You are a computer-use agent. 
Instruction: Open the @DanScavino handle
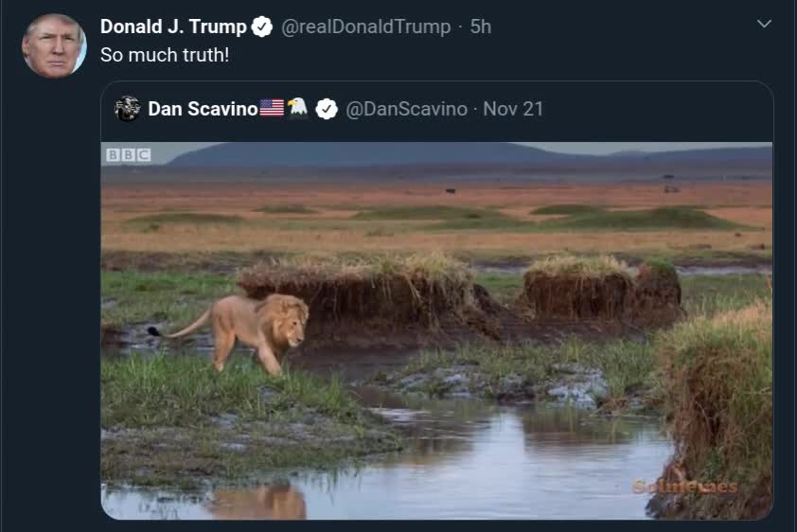[406, 109]
